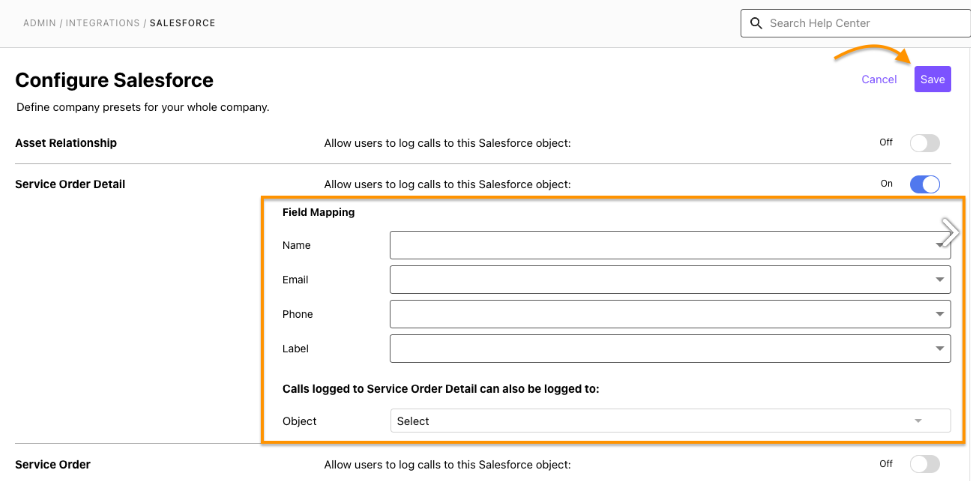Enable the Asset Relationship toggle
The height and width of the screenshot is (481, 971).
point(925,143)
